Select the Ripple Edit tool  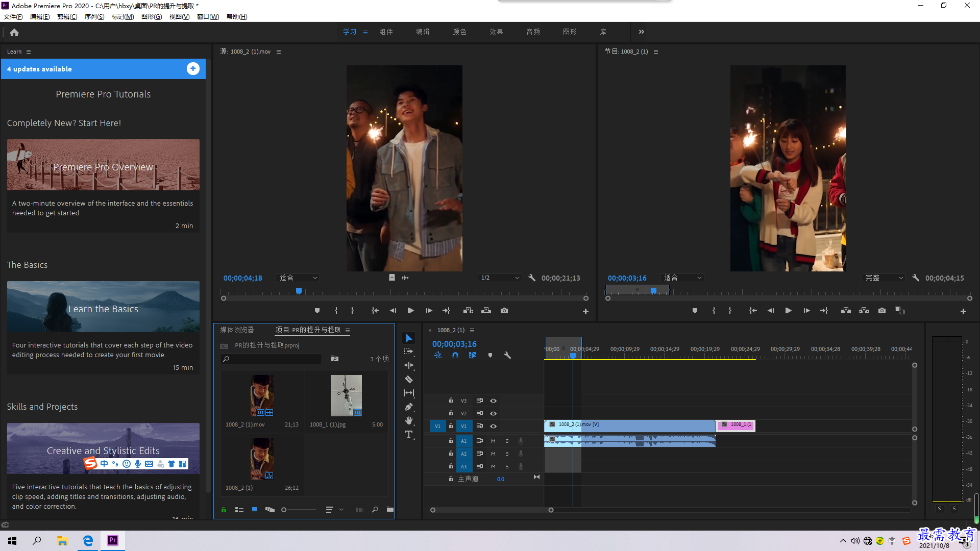(409, 365)
